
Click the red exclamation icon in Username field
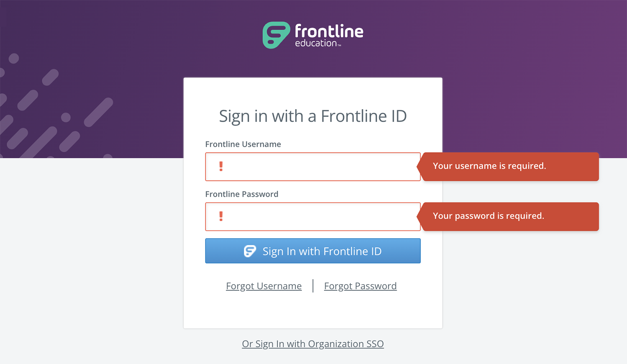click(221, 166)
